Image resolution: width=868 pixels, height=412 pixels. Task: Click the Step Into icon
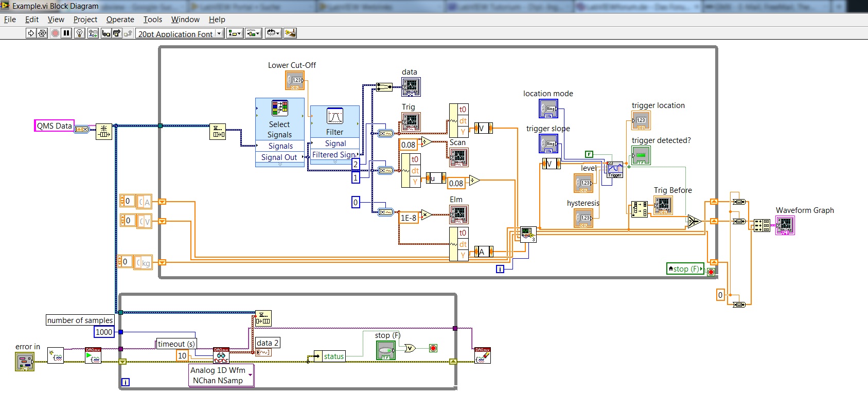coord(106,33)
